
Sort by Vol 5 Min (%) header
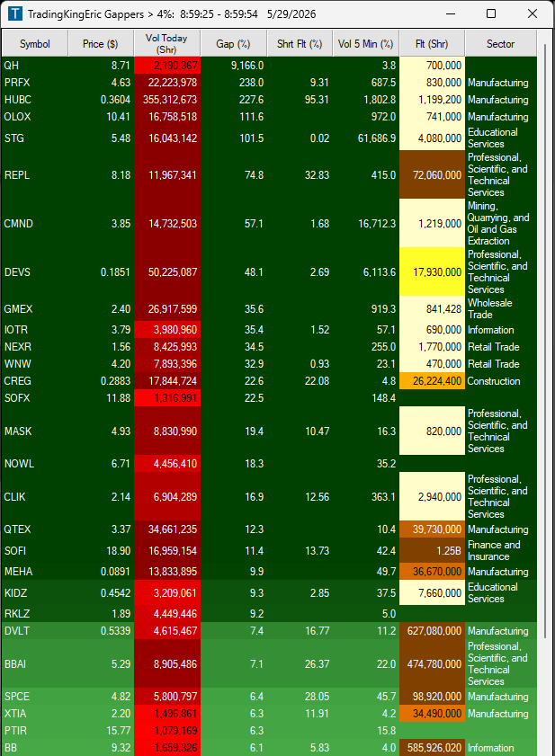click(366, 44)
